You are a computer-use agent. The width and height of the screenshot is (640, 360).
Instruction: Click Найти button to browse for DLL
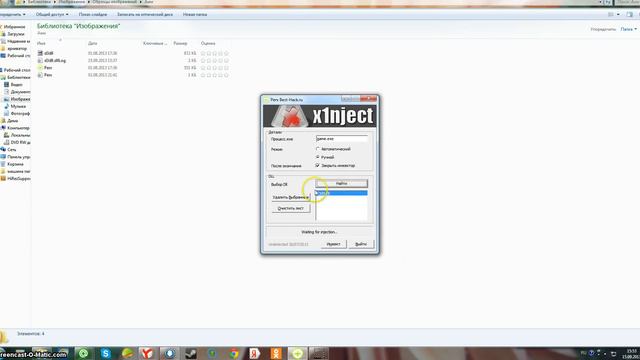point(342,184)
